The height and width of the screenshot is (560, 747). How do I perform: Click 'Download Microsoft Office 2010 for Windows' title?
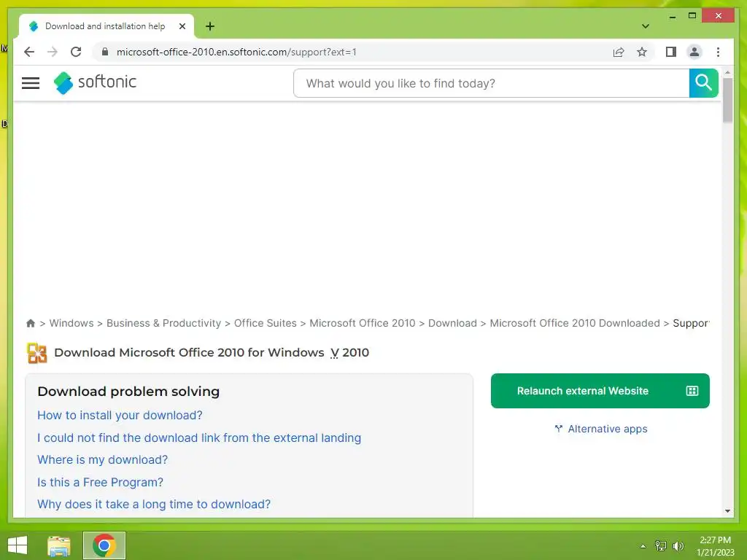pyautogui.click(x=189, y=353)
